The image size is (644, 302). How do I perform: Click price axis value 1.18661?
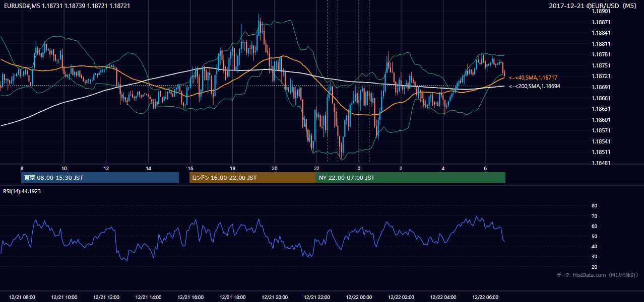[601, 98]
